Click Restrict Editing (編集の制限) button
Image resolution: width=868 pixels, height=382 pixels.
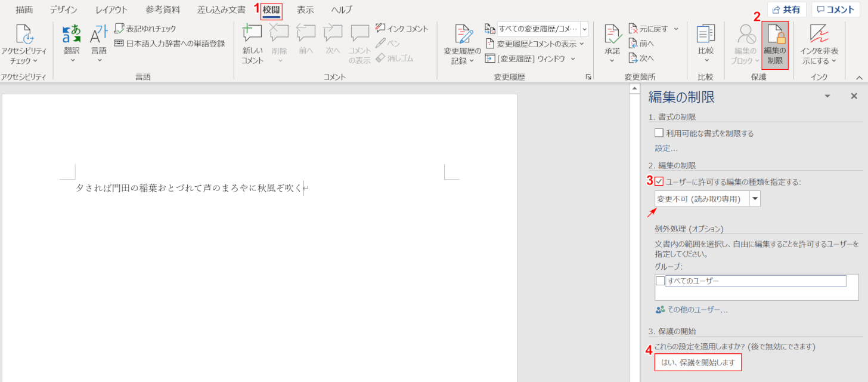pos(775,45)
